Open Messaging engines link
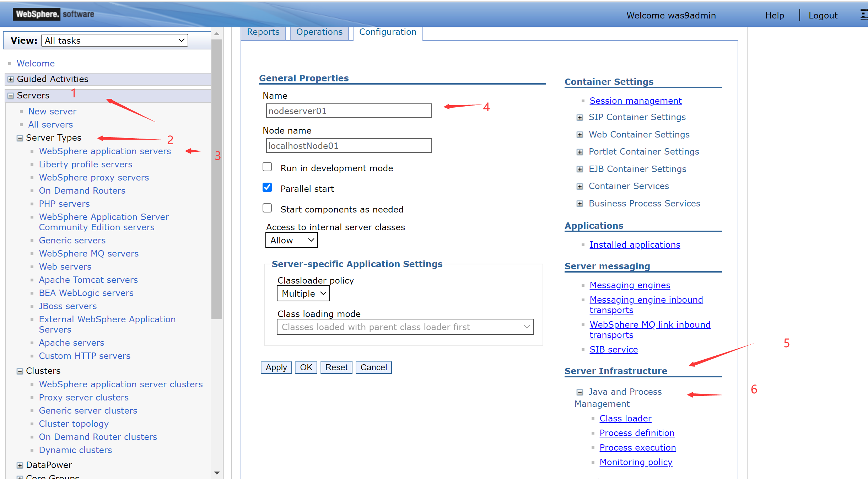Viewport: 868px width, 479px height. coord(630,285)
